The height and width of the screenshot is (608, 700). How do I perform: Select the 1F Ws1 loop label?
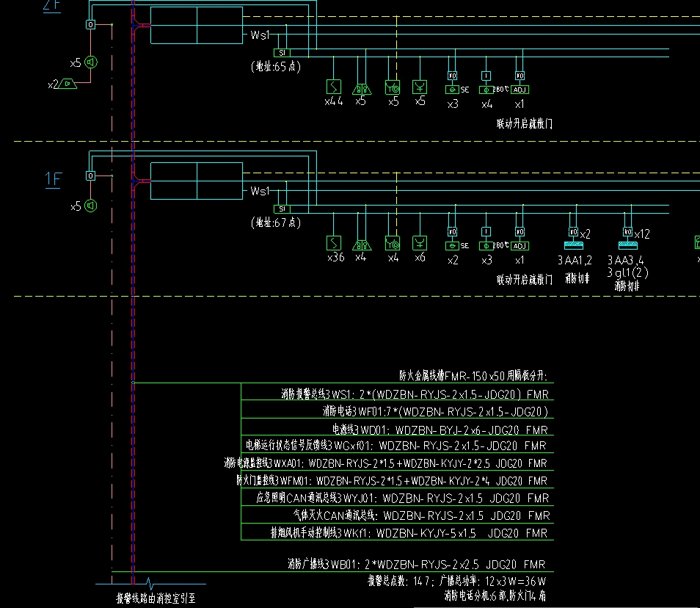[x=260, y=191]
